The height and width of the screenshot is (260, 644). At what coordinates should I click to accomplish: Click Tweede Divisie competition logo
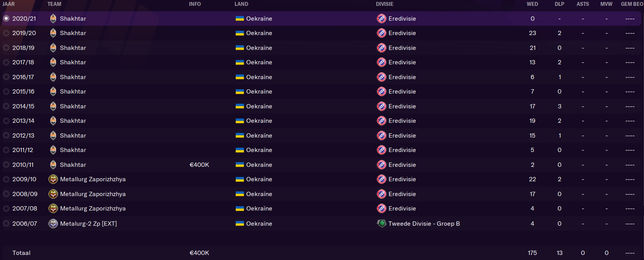(381, 223)
